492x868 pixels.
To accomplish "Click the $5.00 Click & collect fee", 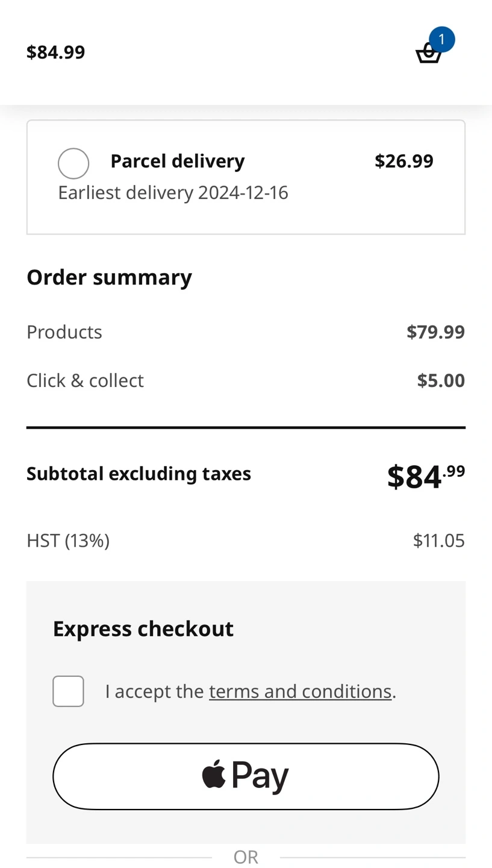I will click(441, 380).
